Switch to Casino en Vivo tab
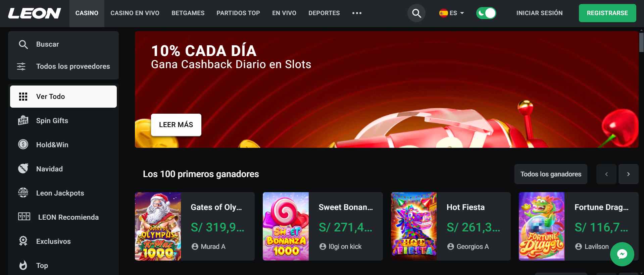 pos(135,13)
